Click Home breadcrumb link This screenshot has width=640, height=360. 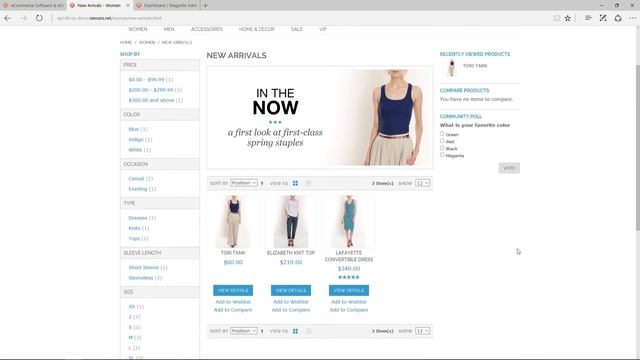[x=126, y=42]
